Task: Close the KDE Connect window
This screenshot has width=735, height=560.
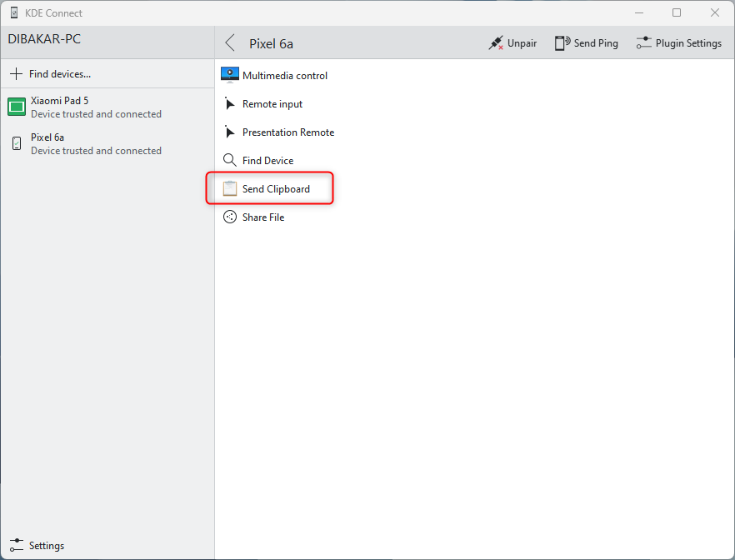Action: click(x=714, y=12)
